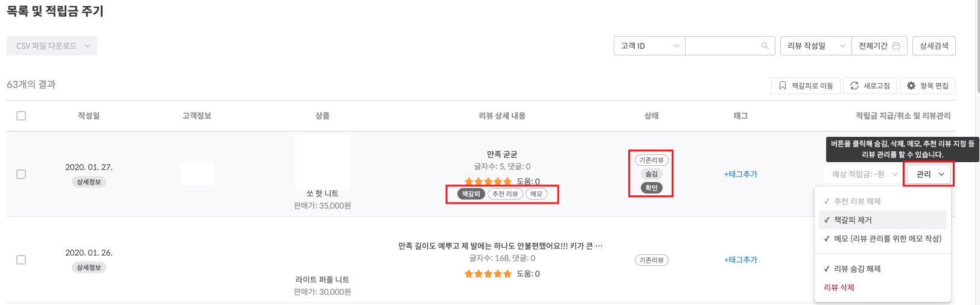The height and width of the screenshot is (305, 980).
Task: Open the calendar icon for 전체기간
Action: [x=896, y=46]
